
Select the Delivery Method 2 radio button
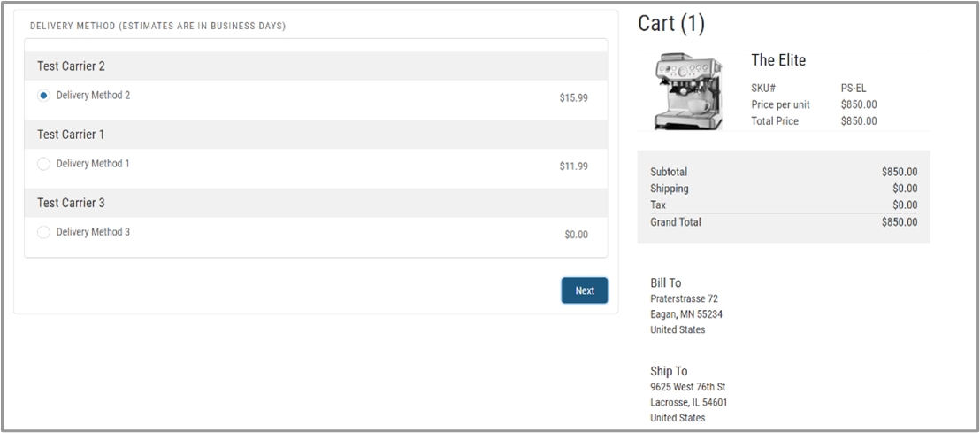click(x=44, y=96)
